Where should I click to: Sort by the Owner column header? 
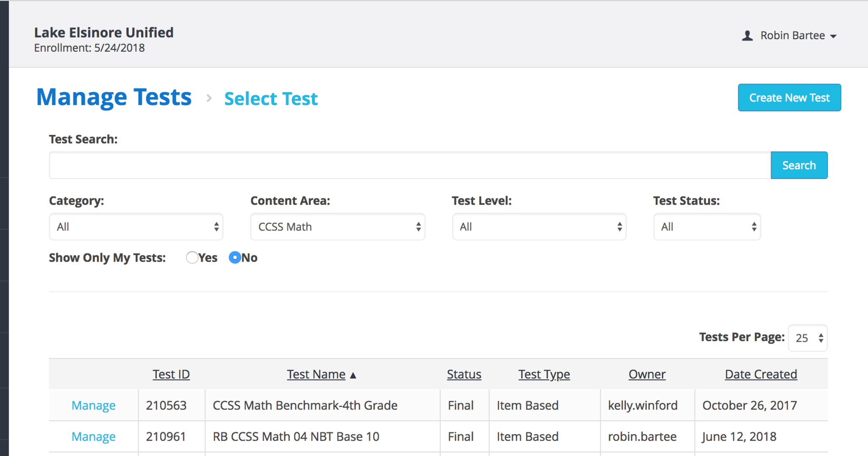coord(647,374)
